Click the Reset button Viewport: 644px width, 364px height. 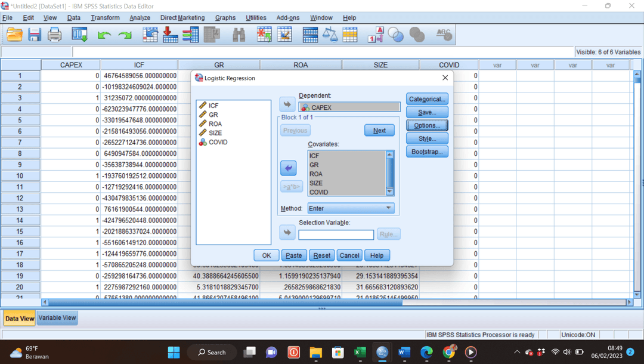point(321,255)
